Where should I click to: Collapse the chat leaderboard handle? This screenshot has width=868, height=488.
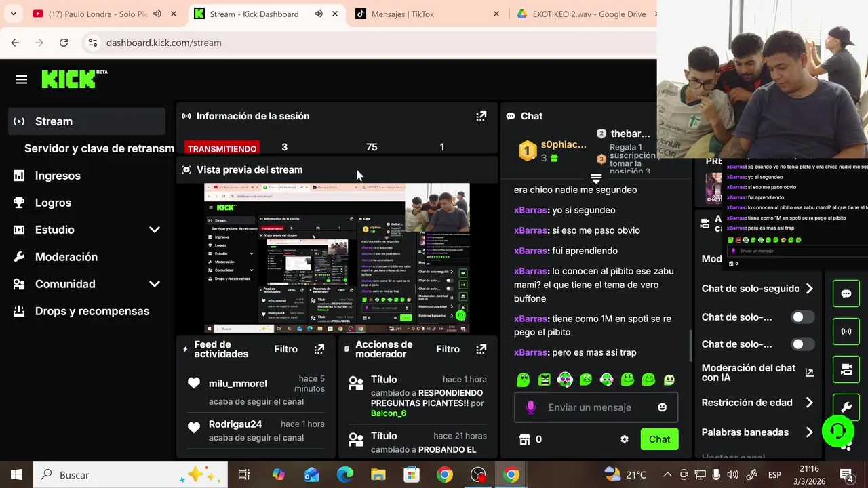click(x=596, y=179)
